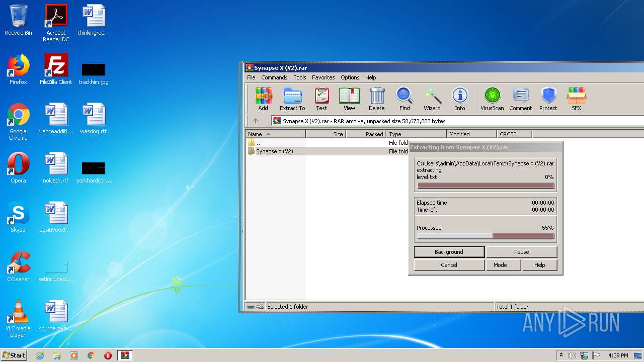Click the Chrome taskbar icon

[91, 355]
